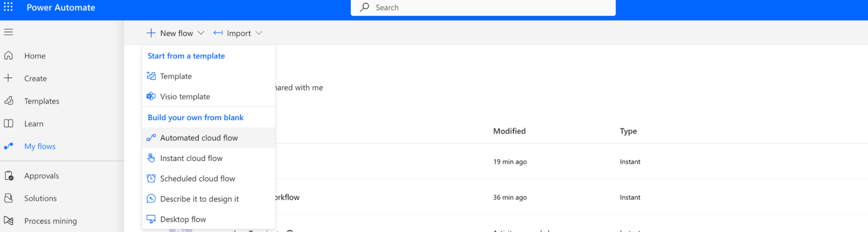This screenshot has width=868, height=232.
Task: Expand the New flow dropdown chevron
Action: tap(201, 33)
